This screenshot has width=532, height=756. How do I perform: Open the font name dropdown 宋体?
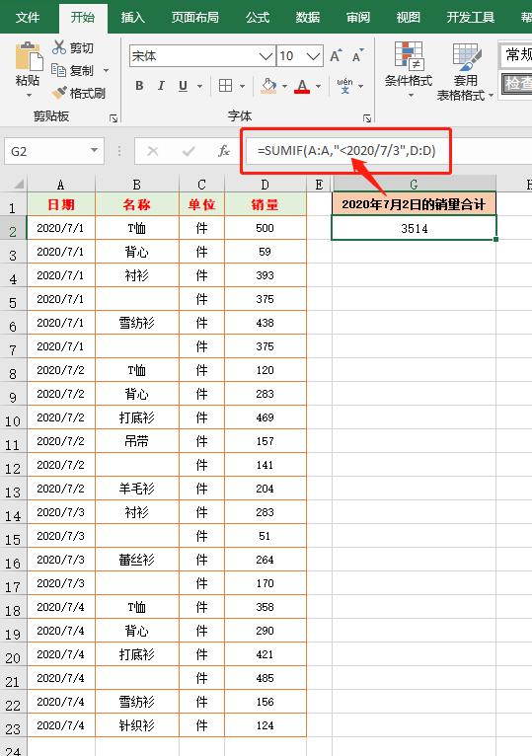266,56
